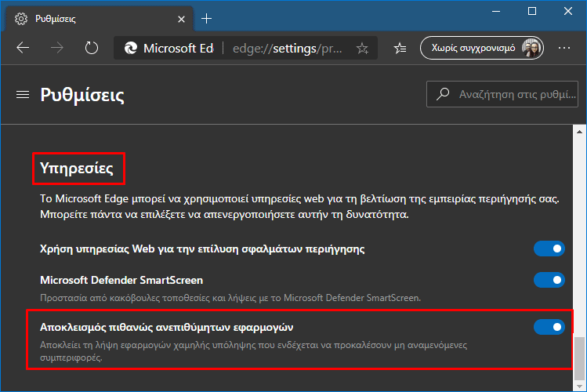The width and height of the screenshot is (587, 392).
Task: Click the Προστασία από κακόβουλες τοποθεσίες description
Action: [230, 298]
